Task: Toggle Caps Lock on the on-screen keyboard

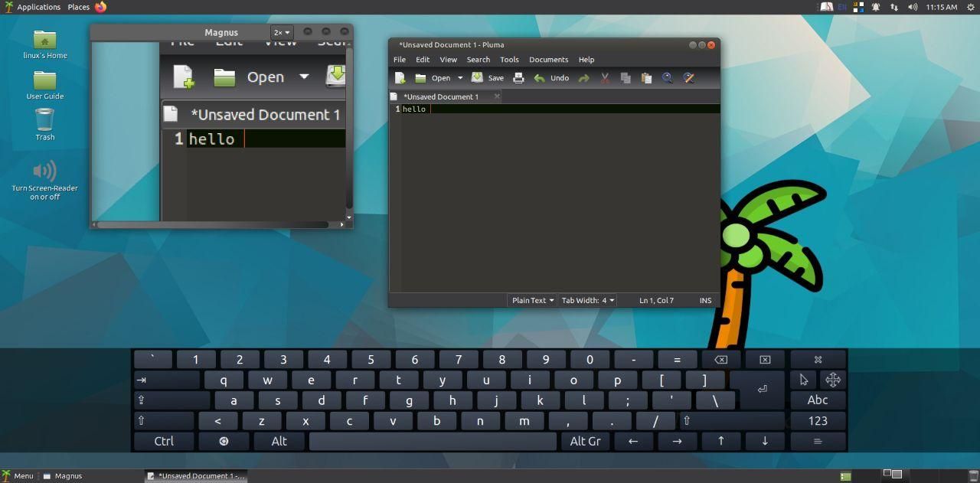Action: [x=171, y=400]
